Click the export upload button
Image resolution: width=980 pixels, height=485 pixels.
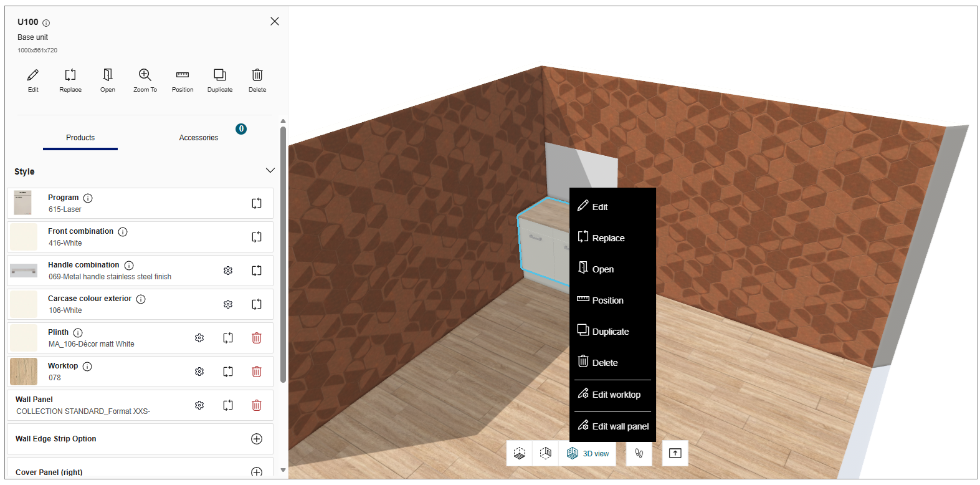pos(675,453)
